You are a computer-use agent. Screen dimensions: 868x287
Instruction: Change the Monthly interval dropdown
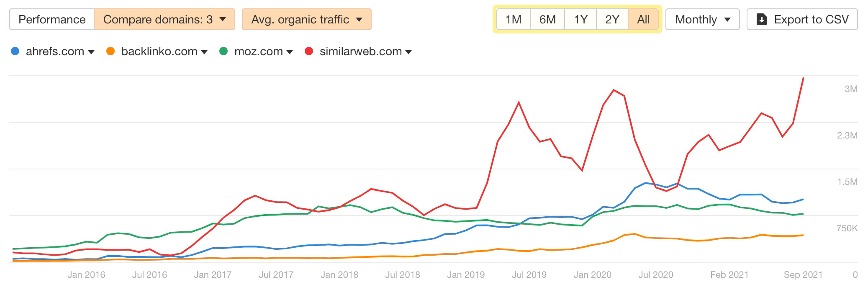click(702, 20)
